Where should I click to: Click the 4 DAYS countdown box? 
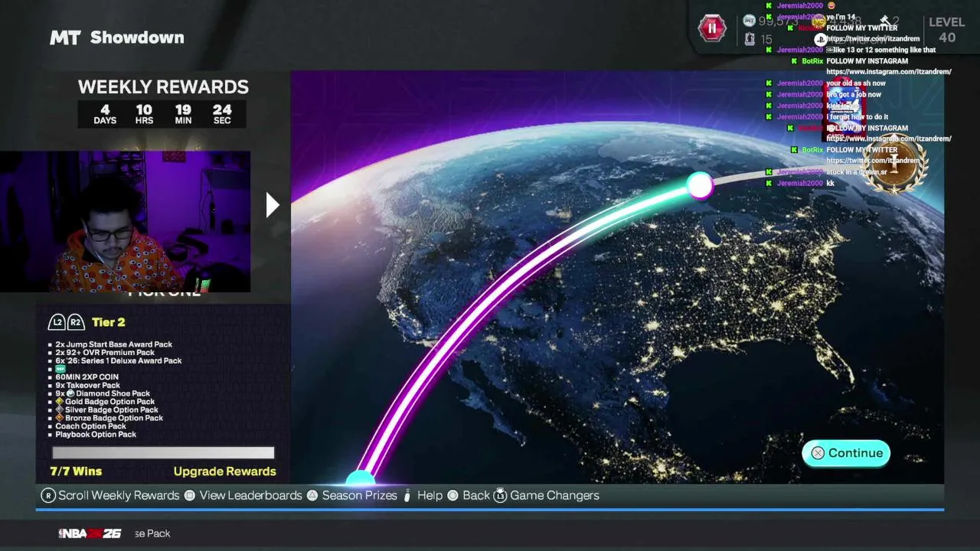coord(105,114)
